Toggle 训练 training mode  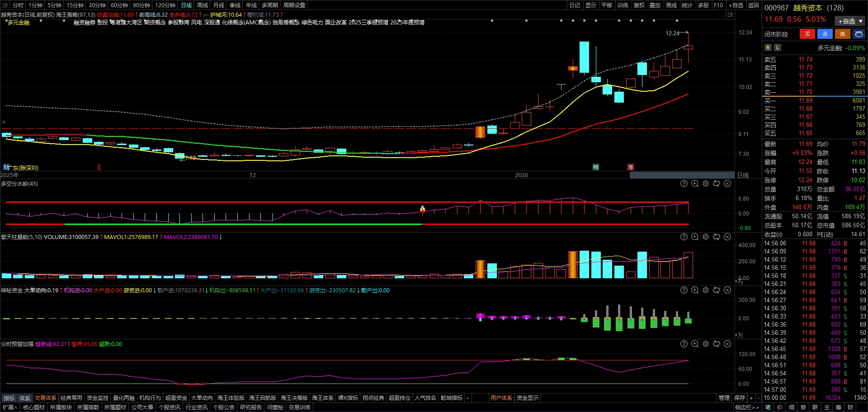(x=623, y=5)
